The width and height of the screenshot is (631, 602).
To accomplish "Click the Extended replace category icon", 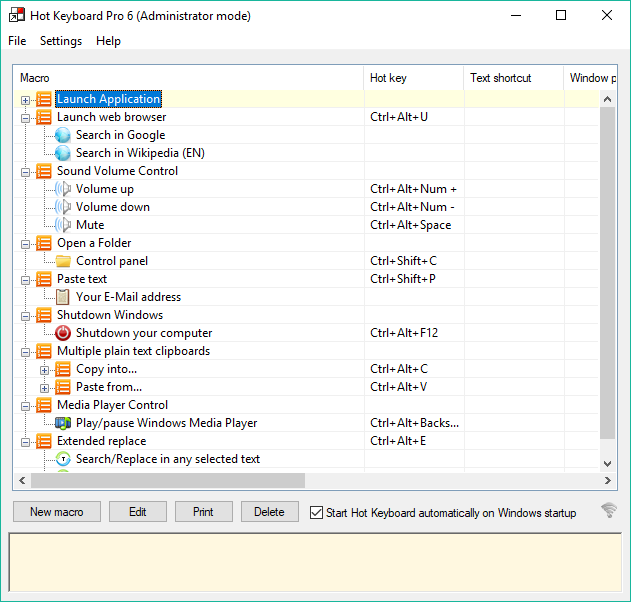I will coord(44,441).
